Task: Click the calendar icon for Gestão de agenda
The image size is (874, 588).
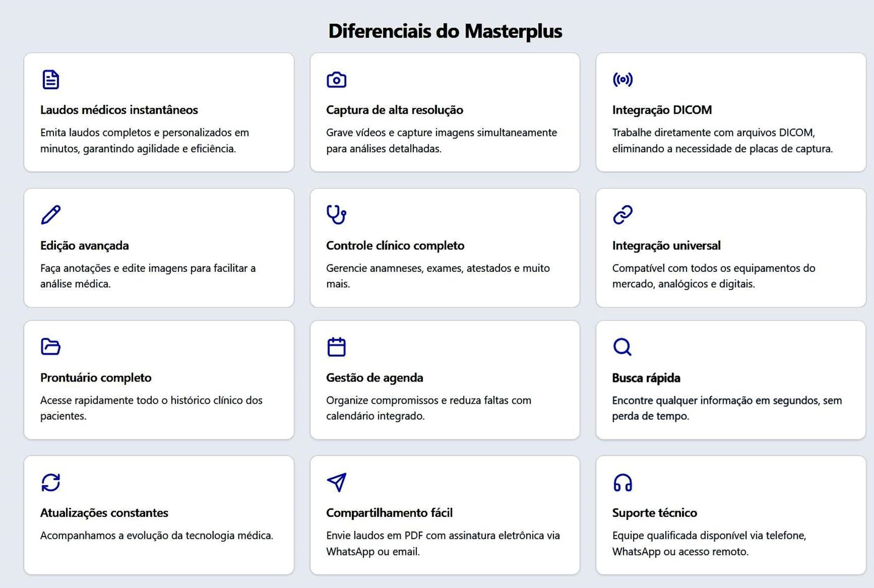Action: click(x=336, y=346)
